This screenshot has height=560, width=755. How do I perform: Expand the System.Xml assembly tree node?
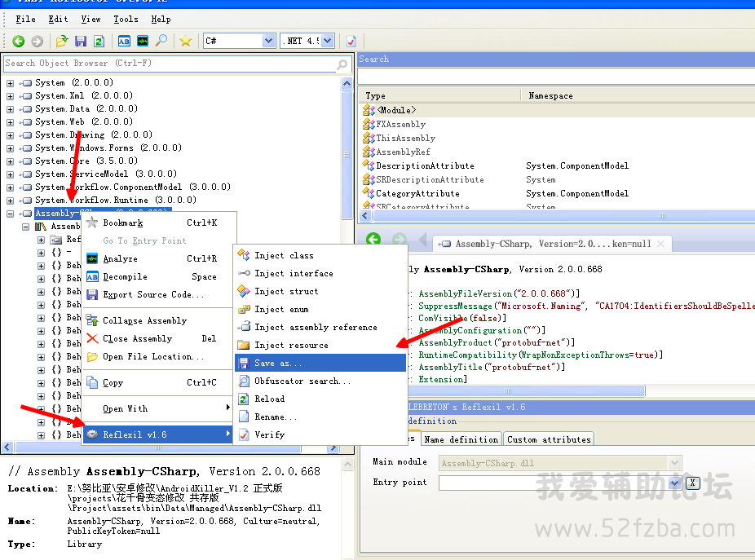point(11,96)
